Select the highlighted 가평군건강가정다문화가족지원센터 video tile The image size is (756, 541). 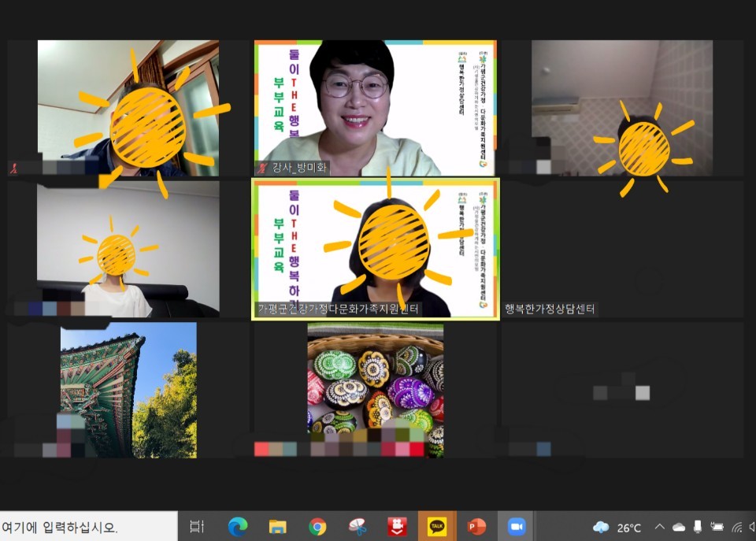coord(375,248)
